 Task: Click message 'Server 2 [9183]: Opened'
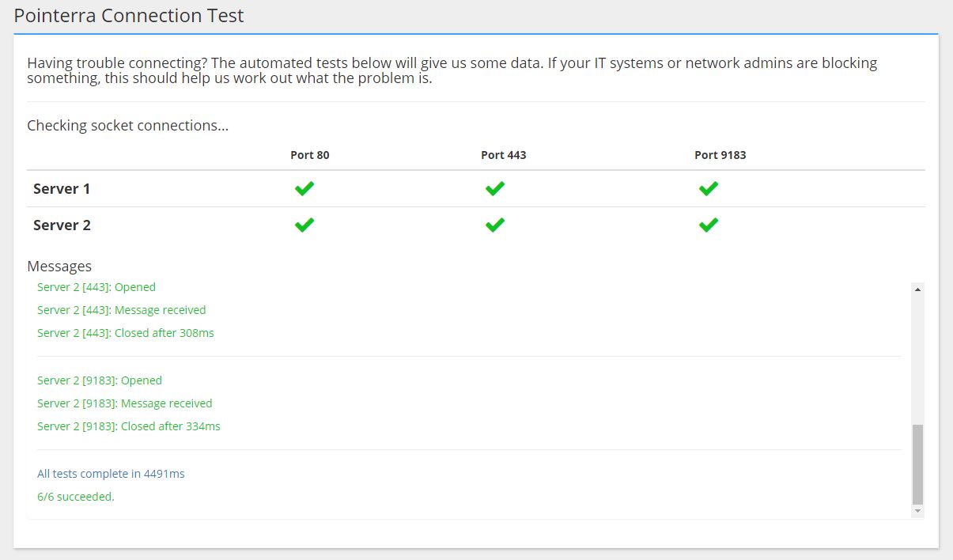(100, 380)
